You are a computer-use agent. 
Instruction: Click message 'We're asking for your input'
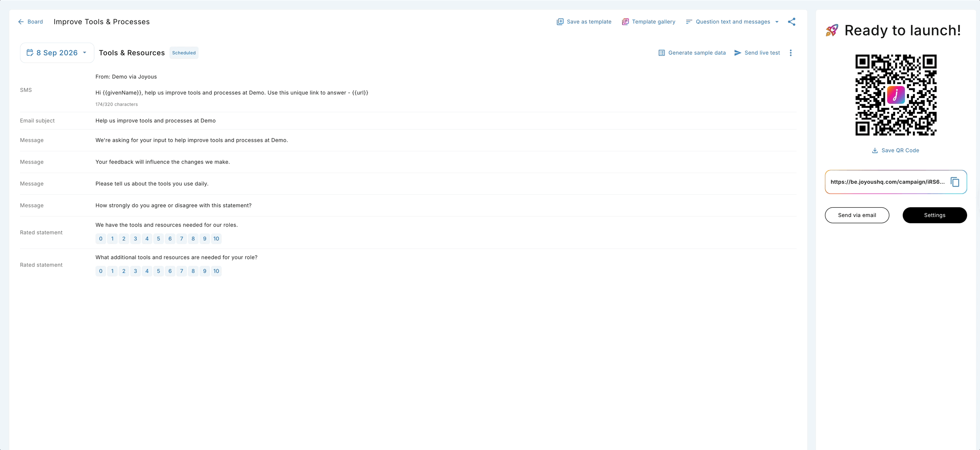click(191, 140)
